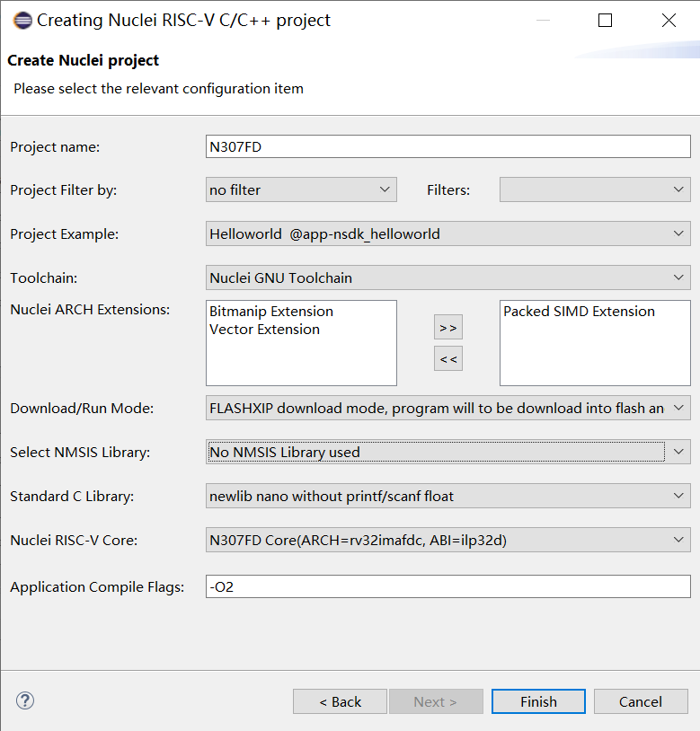The width and height of the screenshot is (700, 731).
Task: Open the Project Example dropdown
Action: 448,233
